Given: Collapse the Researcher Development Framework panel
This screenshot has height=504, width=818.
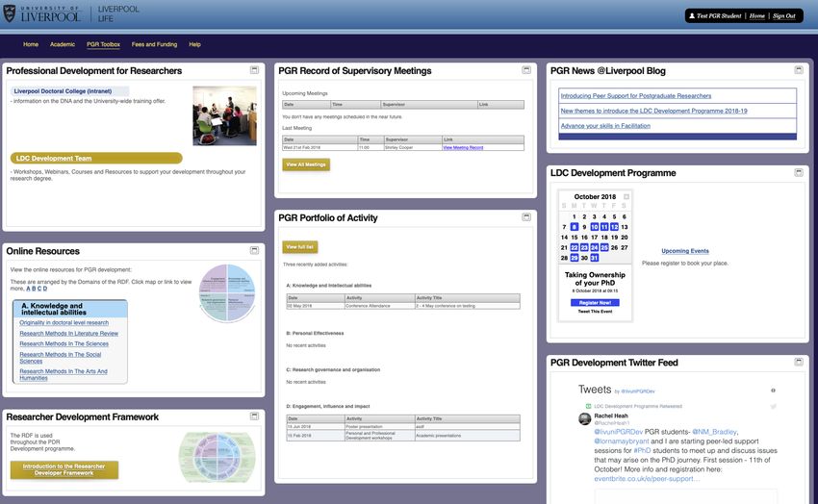Looking at the screenshot, I should pos(255,416).
